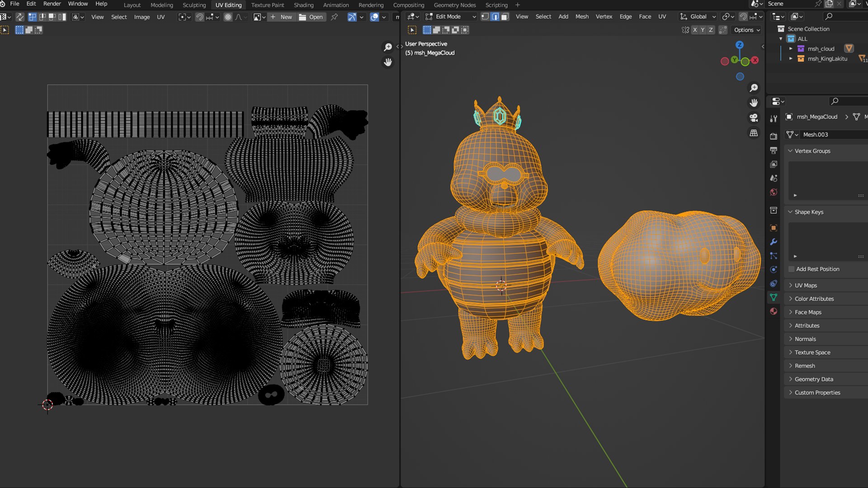Expand the msh_KingLakitu collection in outliner
The height and width of the screenshot is (488, 868).
point(791,58)
